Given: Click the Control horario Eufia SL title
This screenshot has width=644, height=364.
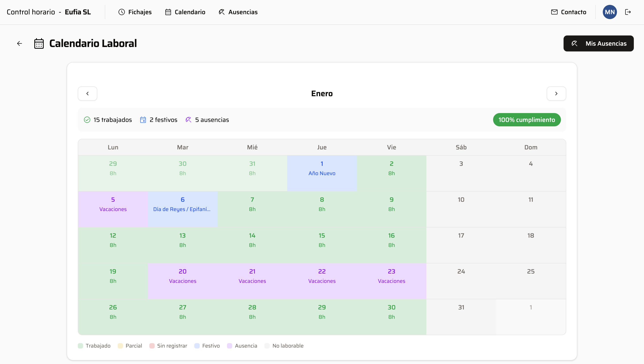Looking at the screenshot, I should [49, 12].
